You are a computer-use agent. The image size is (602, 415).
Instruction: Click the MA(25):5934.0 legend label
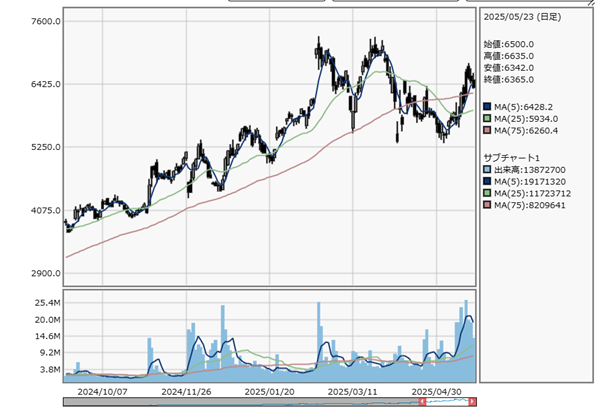click(x=526, y=119)
